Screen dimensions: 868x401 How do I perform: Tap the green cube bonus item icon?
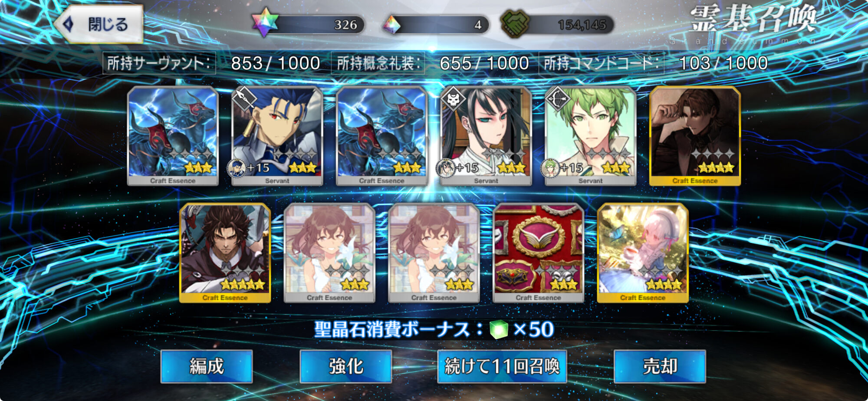[499, 329]
